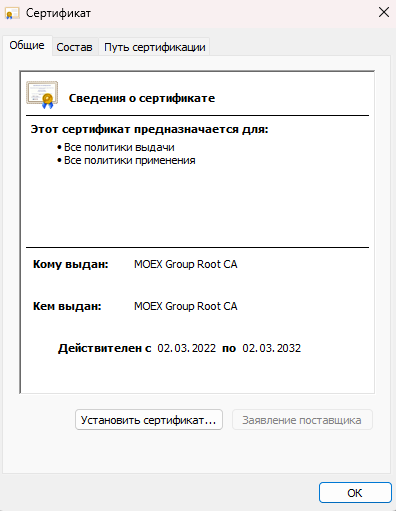Click the expiry date 02.03.2032
Screen dimensions: 396x511
point(271,348)
